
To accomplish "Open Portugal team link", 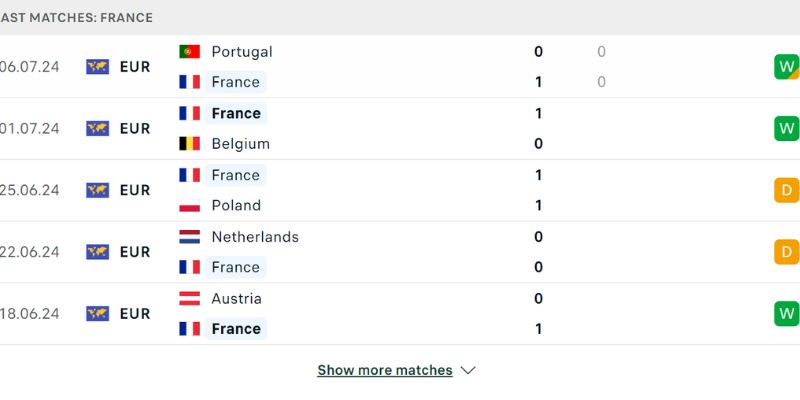I will pos(241,52).
